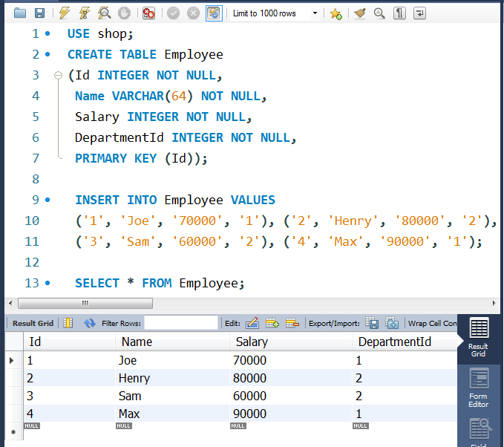The width and height of the screenshot is (504, 447).
Task: Click the Export recordset to file icon
Action: pos(373,323)
